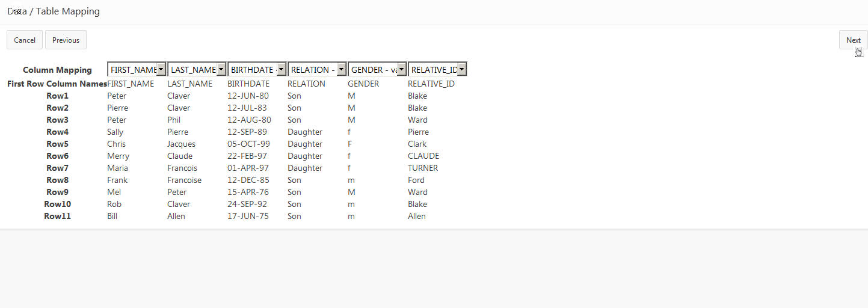Image resolution: width=868 pixels, height=308 pixels.
Task: Click the Cancel button
Action: pyautogui.click(x=25, y=40)
